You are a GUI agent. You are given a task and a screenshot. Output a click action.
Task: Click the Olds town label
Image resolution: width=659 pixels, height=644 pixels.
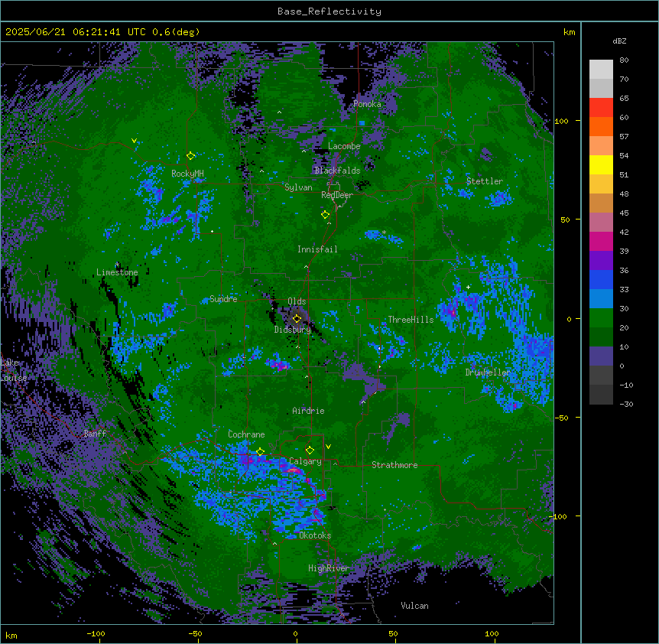tap(297, 301)
